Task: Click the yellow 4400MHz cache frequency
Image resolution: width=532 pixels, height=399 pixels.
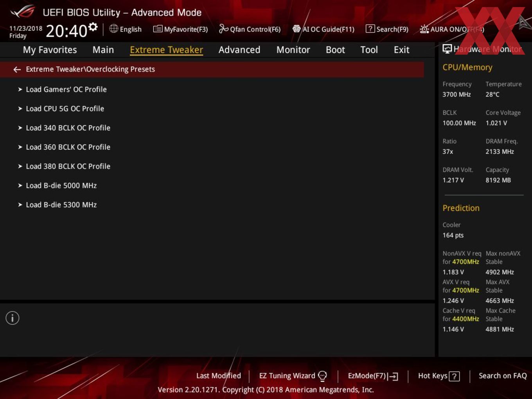Action: pos(465,319)
